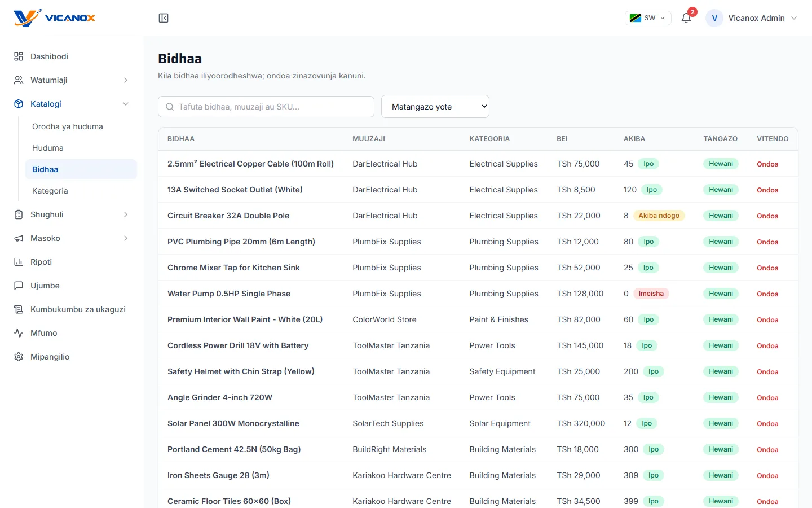
Task: Open the notifications bell
Action: 686,18
